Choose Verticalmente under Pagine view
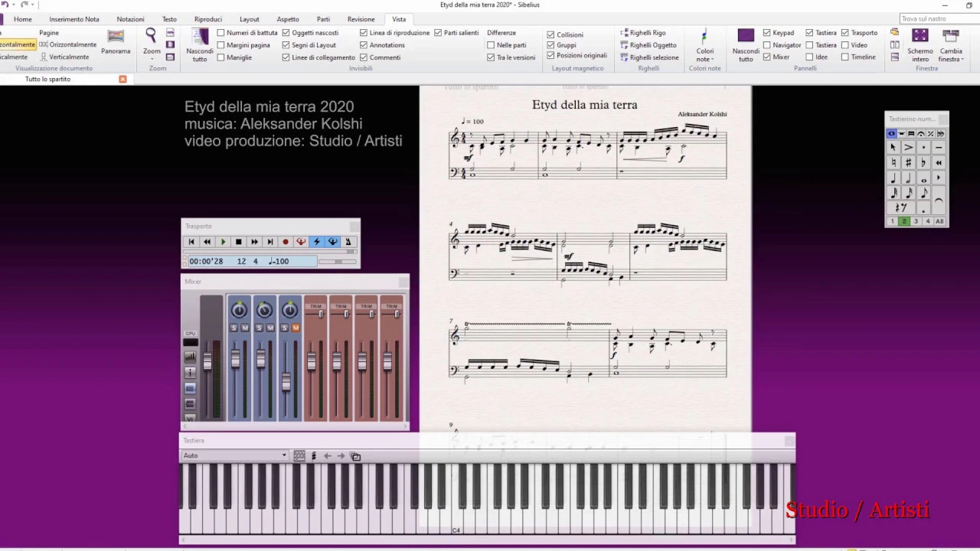Image resolution: width=980 pixels, height=551 pixels. pos(64,57)
